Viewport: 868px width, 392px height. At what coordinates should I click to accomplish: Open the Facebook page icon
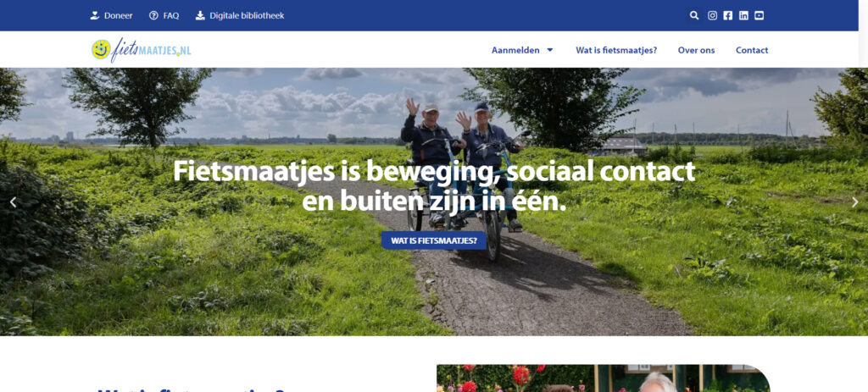[x=727, y=15]
